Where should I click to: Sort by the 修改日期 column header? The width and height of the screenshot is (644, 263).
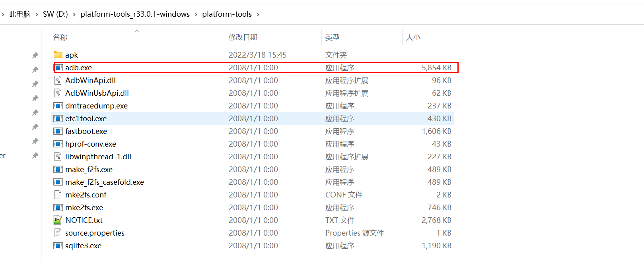pos(243,37)
